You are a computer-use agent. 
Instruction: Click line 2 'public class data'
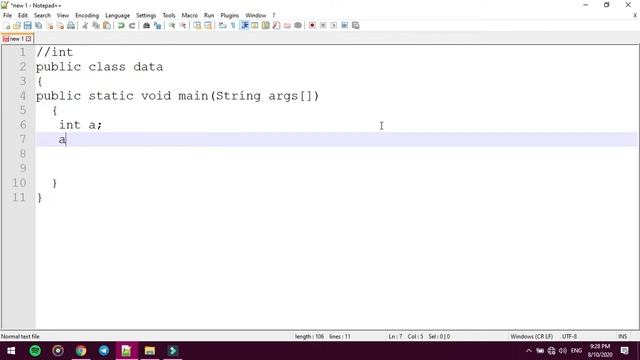(x=99, y=67)
